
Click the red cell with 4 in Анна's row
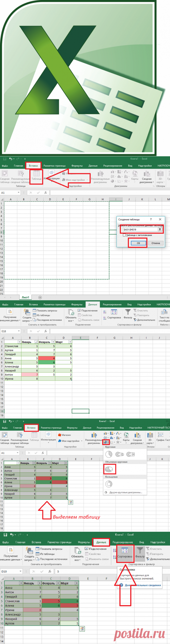pos(47,358)
